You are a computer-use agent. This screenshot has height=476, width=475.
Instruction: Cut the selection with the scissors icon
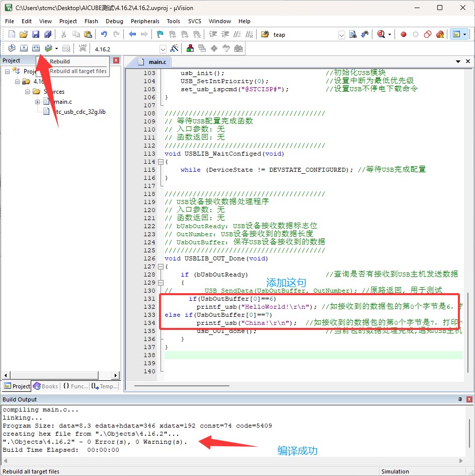(64, 34)
